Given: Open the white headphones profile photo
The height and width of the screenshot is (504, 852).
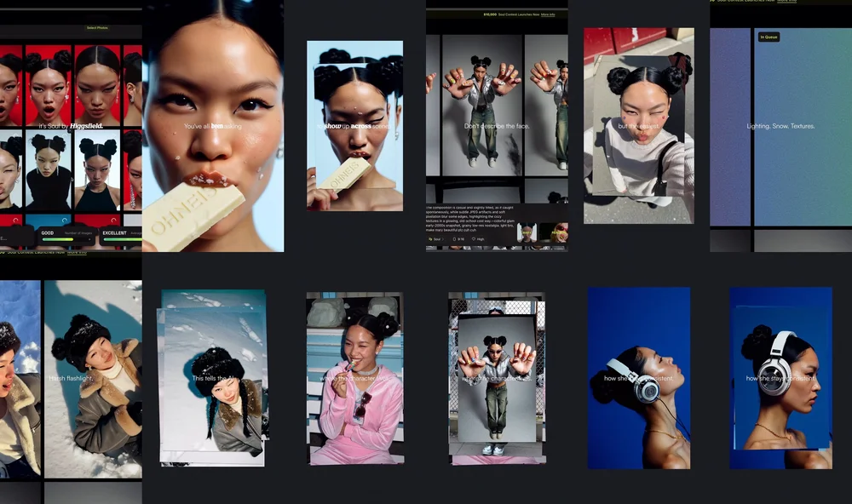Looking at the screenshot, I should coord(780,378).
